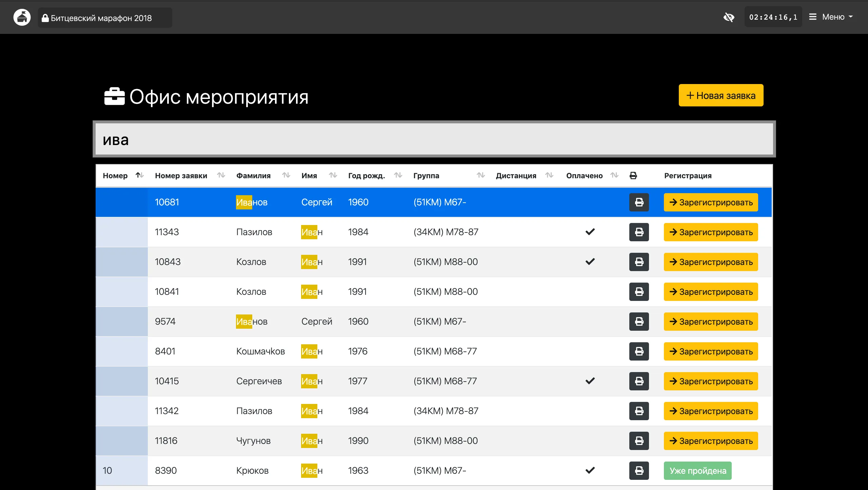Sort table by Номер column
The height and width of the screenshot is (490, 868).
click(140, 175)
